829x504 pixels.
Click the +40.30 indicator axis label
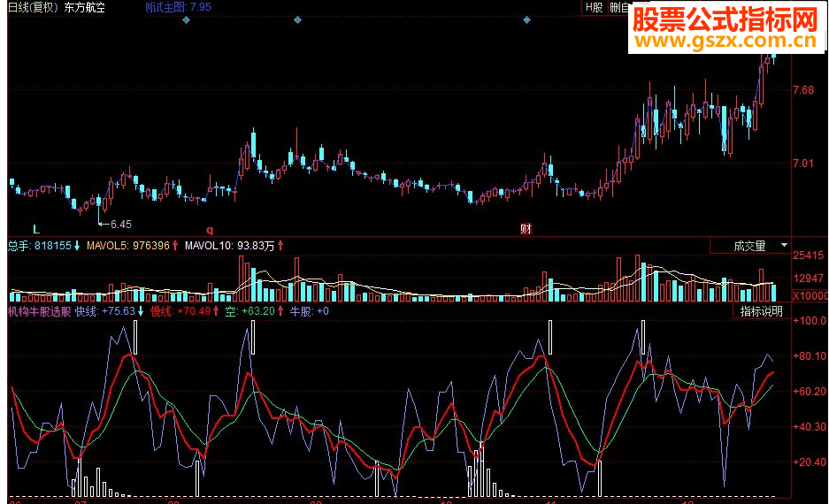(x=810, y=427)
